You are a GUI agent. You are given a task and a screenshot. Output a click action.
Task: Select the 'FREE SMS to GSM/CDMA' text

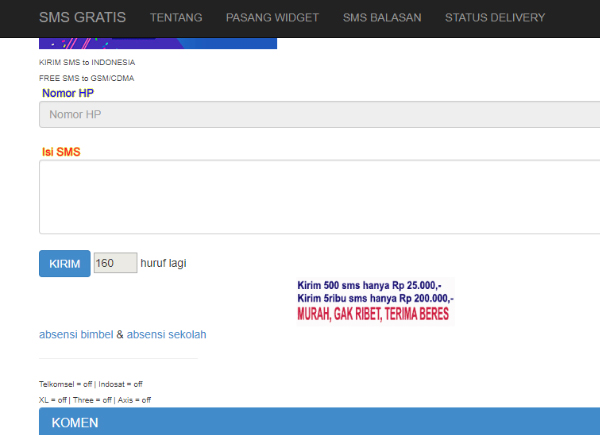tap(86, 78)
